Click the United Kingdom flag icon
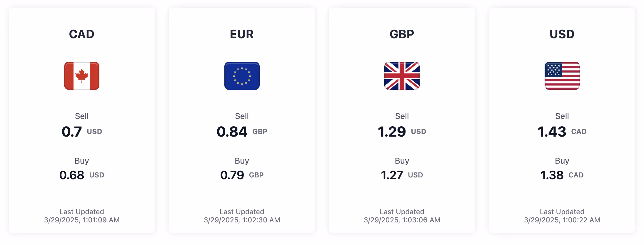 pyautogui.click(x=402, y=76)
